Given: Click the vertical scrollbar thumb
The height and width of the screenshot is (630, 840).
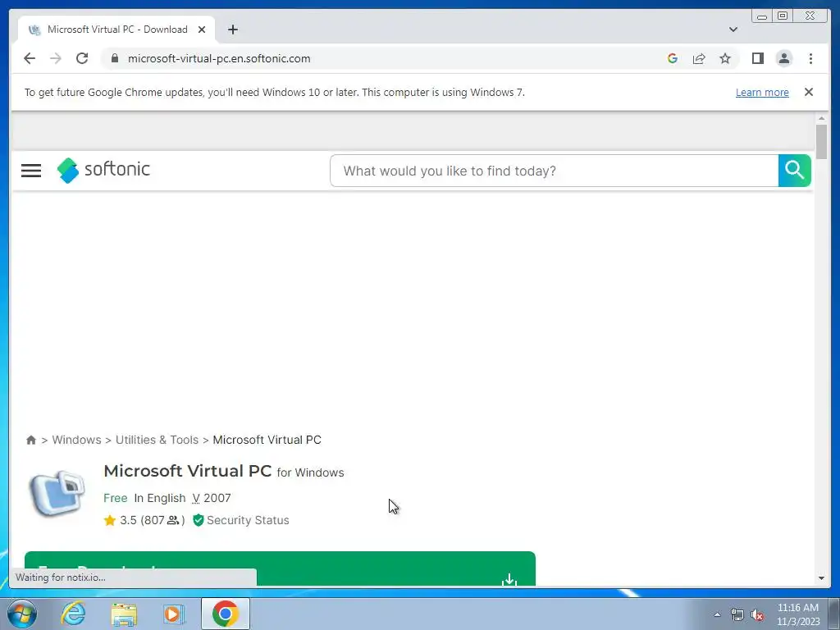Looking at the screenshot, I should point(821,141).
